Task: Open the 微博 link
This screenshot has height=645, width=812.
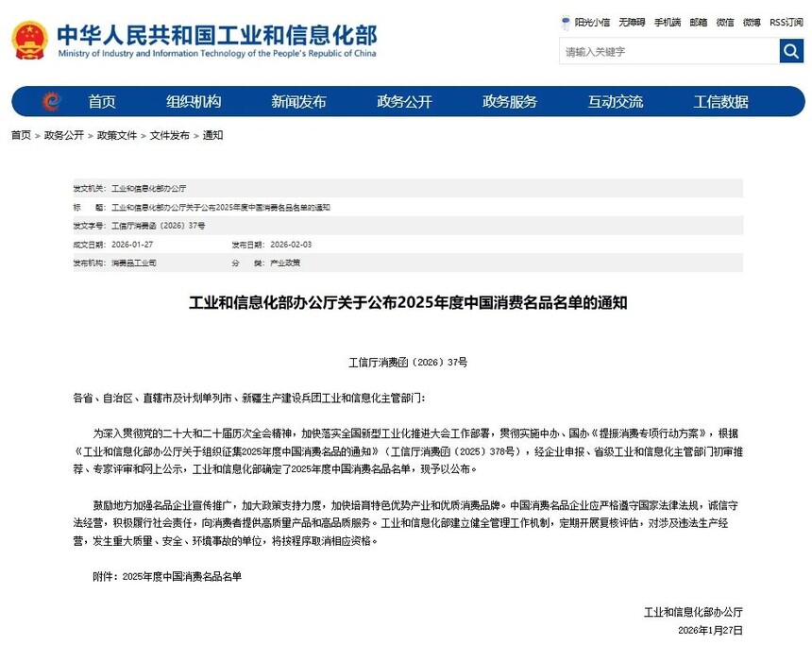Action: 752,23
